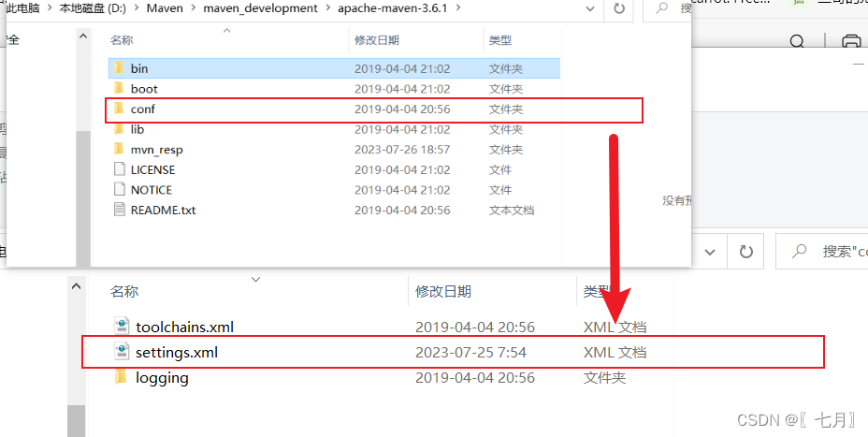The image size is (868, 437).
Task: Click the LICENSE file icon
Action: (119, 169)
